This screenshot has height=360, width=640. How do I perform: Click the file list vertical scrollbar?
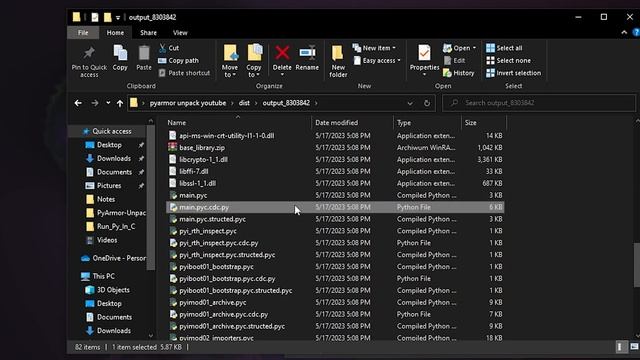coord(637,265)
